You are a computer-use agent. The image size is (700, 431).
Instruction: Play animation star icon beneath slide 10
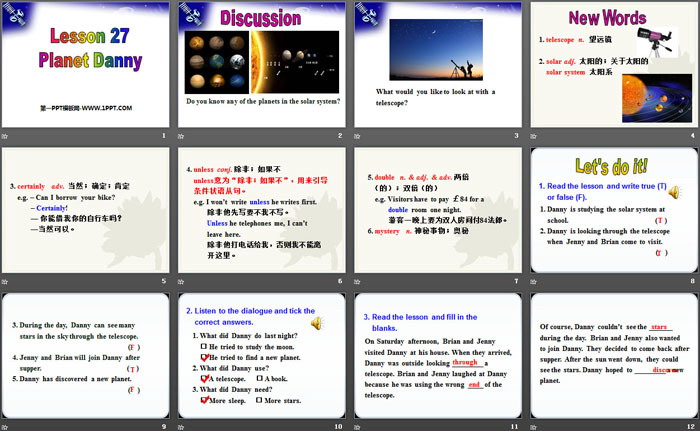[181, 427]
